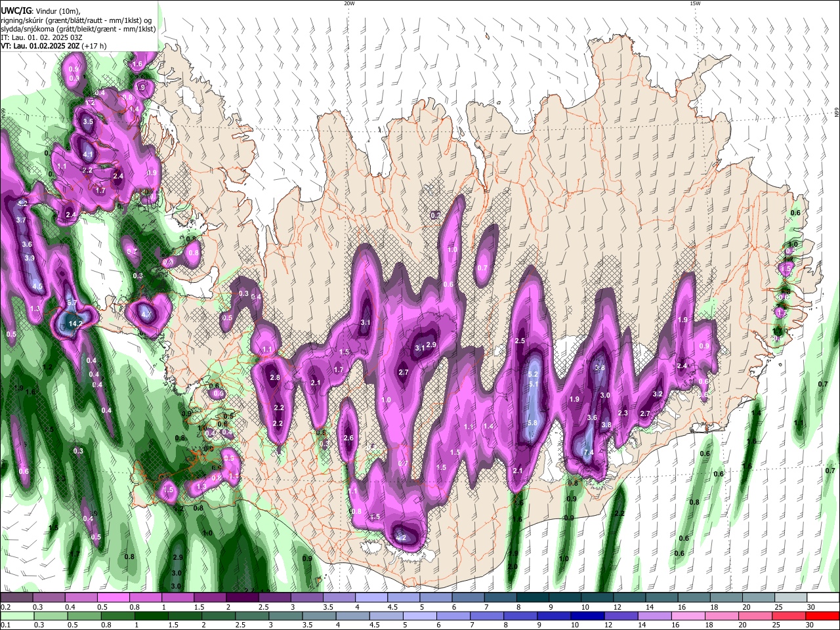The width and height of the screenshot is (840, 630).
Task: Pick the light lavender 4–4.5 swatch, upper legend row
Action: (x=371, y=598)
